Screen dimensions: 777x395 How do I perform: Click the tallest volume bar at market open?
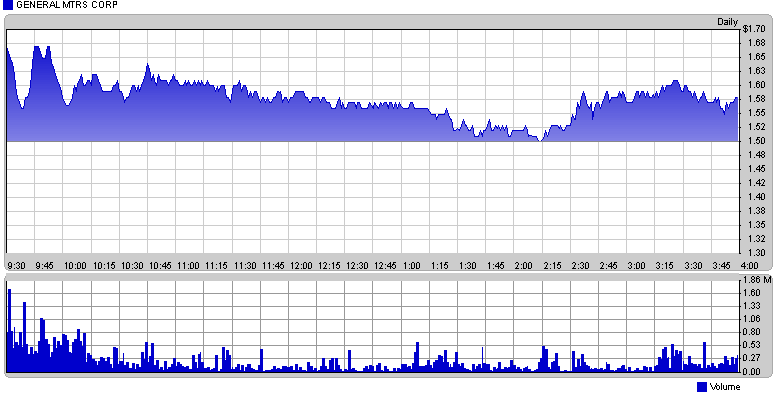(9, 330)
